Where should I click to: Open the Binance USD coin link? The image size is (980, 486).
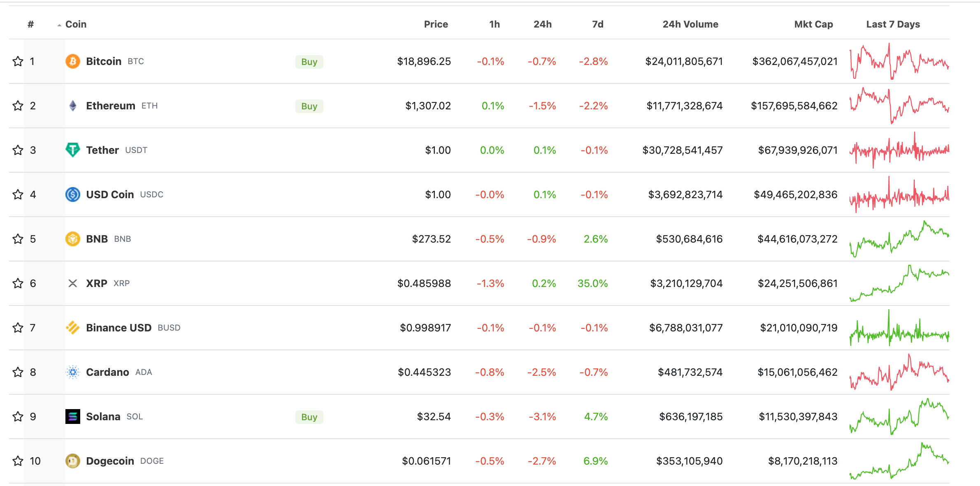coord(118,328)
